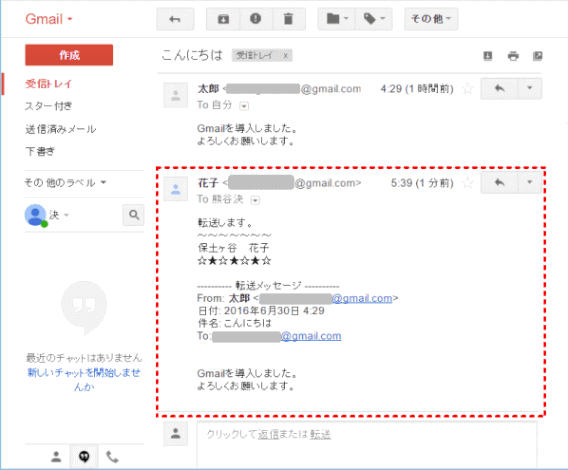Click the 作成 compose button

coord(69,55)
